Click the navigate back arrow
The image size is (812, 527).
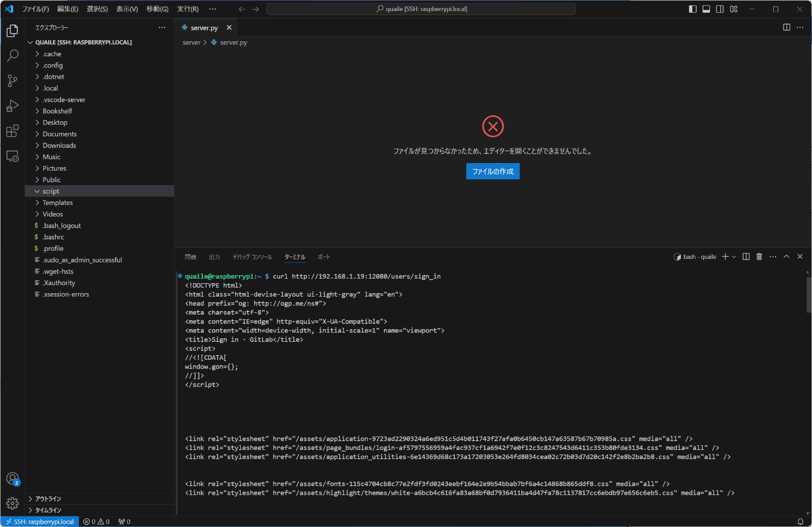click(242, 9)
